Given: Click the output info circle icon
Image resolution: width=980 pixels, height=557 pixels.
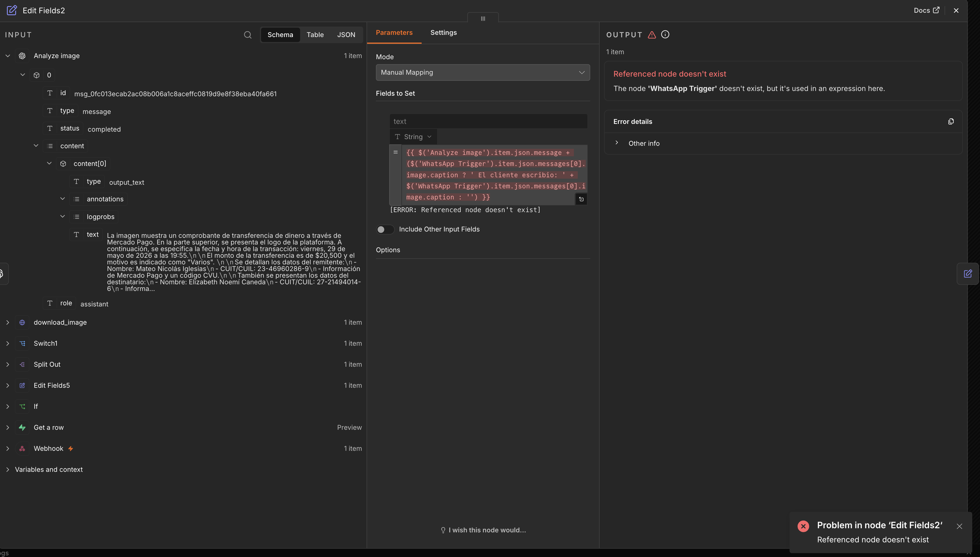Looking at the screenshot, I should (665, 34).
